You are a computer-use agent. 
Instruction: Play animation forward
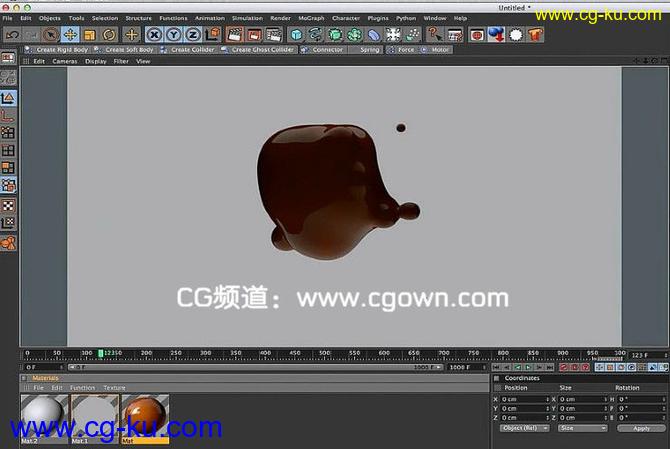528,367
